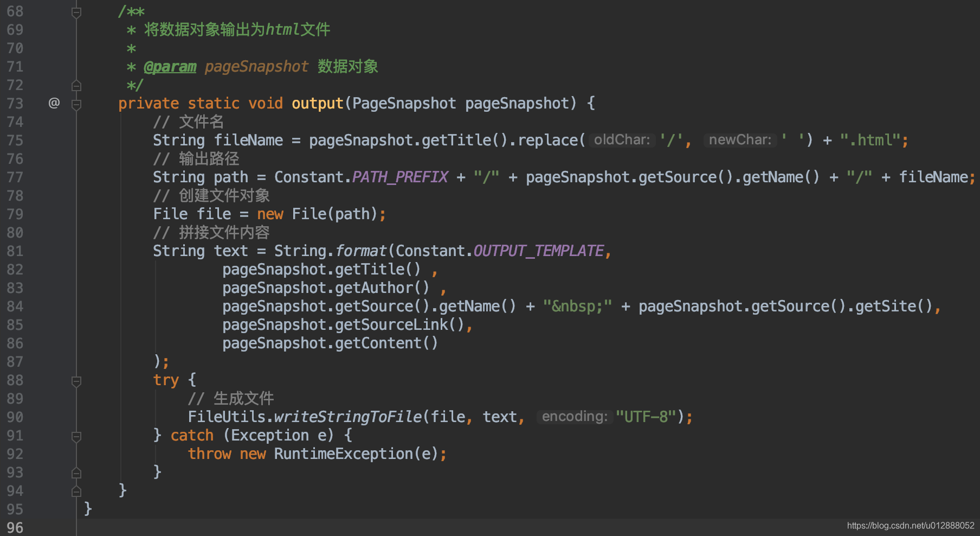The height and width of the screenshot is (536, 980).
Task: Click the "&nbsp;" string literal
Action: point(578,307)
